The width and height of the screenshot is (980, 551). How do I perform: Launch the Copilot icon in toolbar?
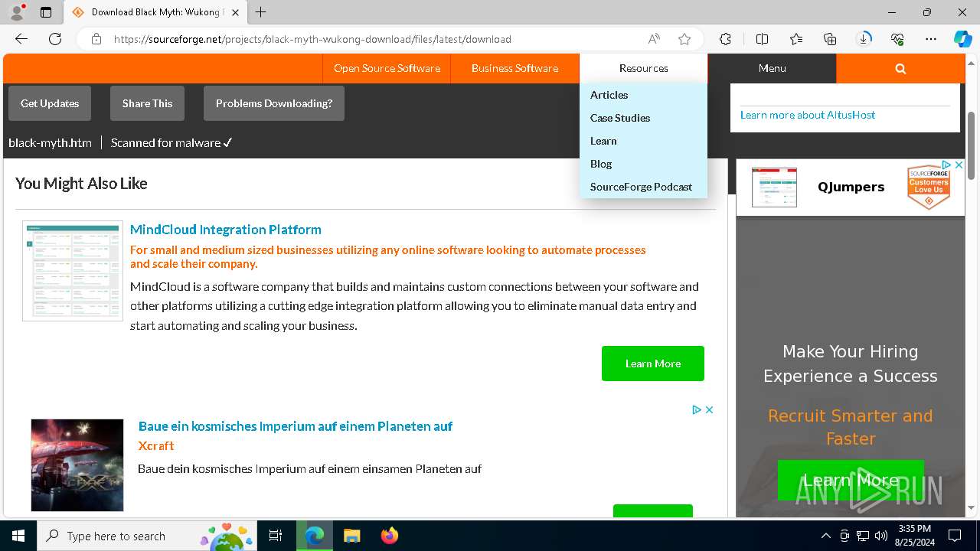(962, 39)
